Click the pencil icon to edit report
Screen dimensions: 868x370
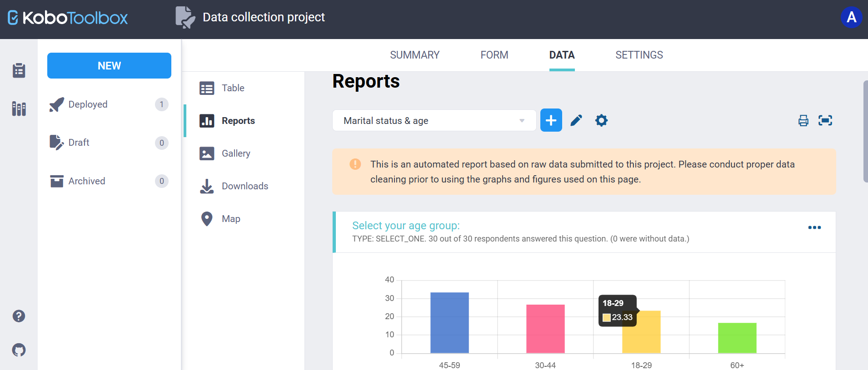pos(576,120)
